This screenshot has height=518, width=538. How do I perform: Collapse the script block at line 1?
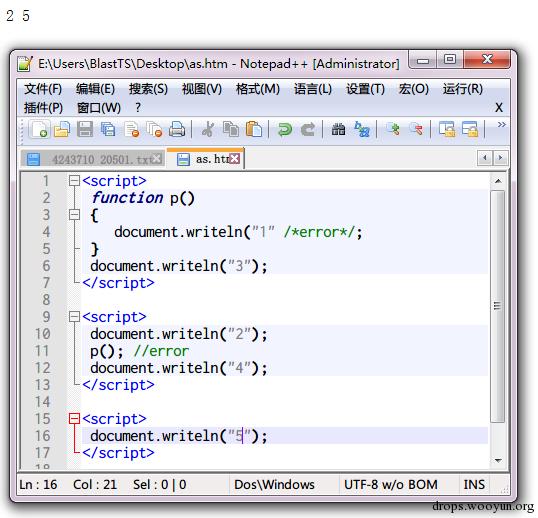pos(74,181)
